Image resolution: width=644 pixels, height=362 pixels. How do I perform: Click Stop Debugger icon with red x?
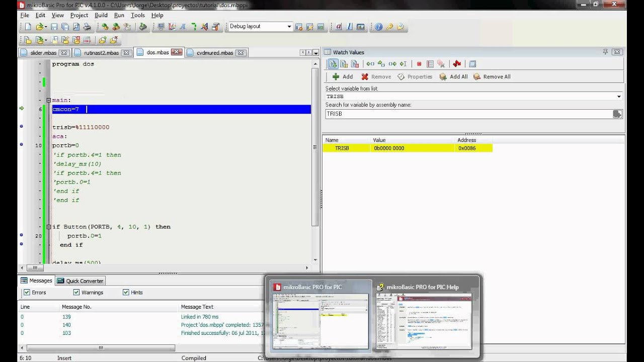[x=355, y=64]
